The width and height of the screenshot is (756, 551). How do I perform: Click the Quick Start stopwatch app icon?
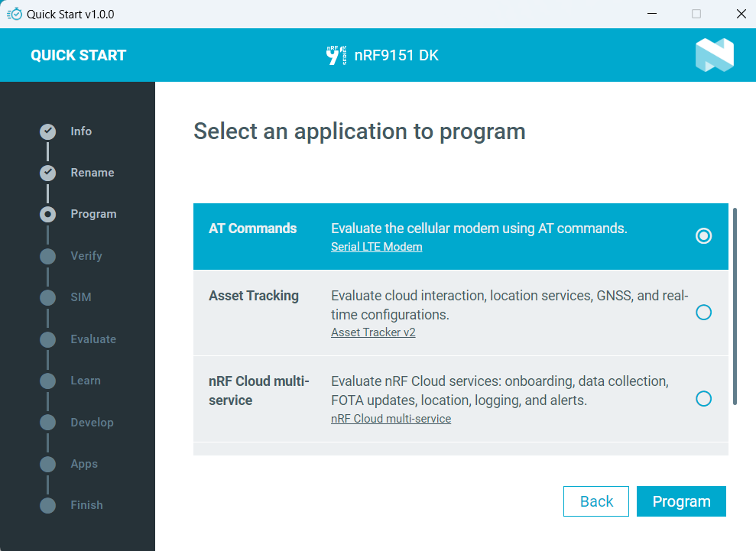15,14
